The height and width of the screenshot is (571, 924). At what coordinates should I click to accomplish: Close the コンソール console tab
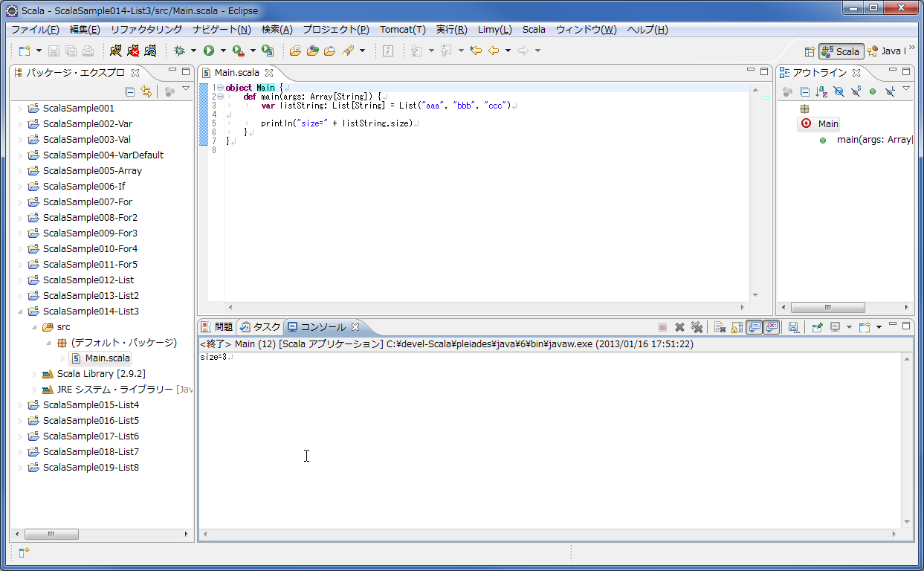[x=355, y=327]
